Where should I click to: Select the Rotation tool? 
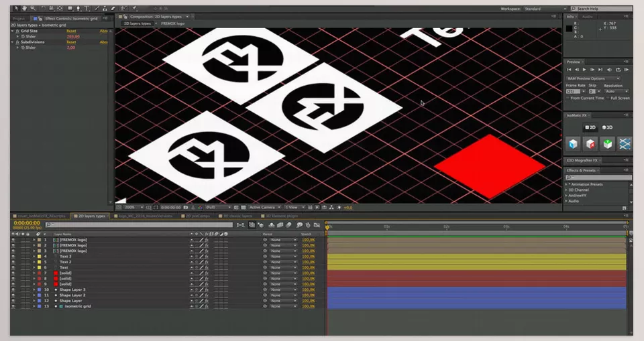[44, 8]
